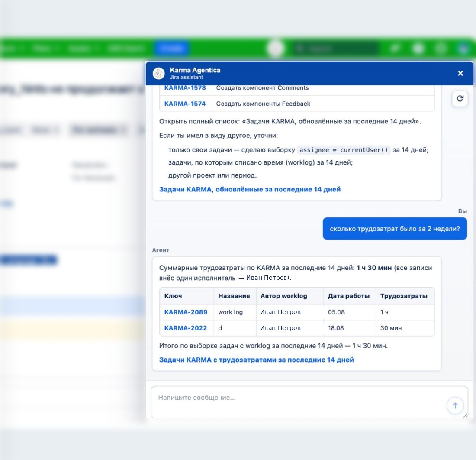Click the Karma Agentica avatar logo

click(158, 73)
